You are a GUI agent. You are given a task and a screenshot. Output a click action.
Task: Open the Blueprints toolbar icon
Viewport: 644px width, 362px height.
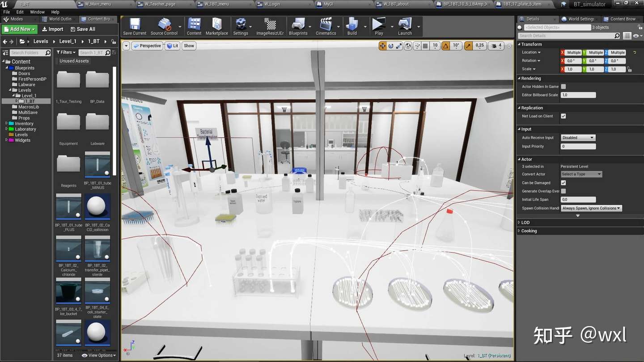pos(299,26)
